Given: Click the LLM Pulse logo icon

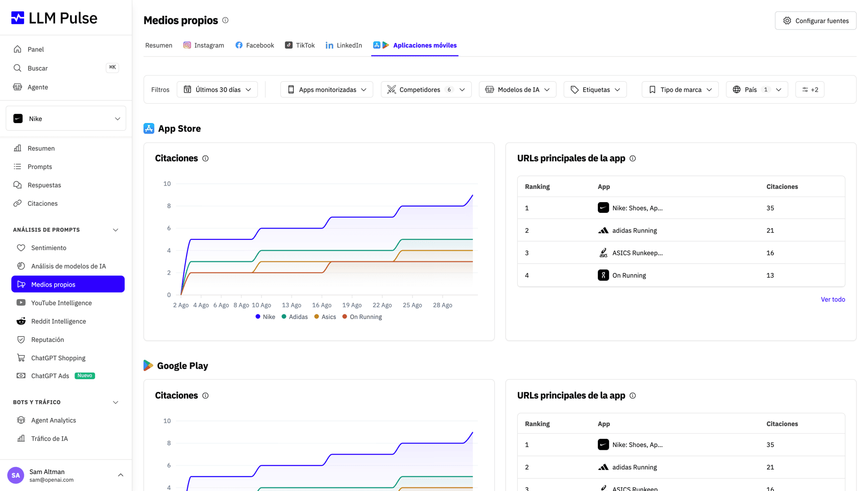Looking at the screenshot, I should (x=18, y=18).
